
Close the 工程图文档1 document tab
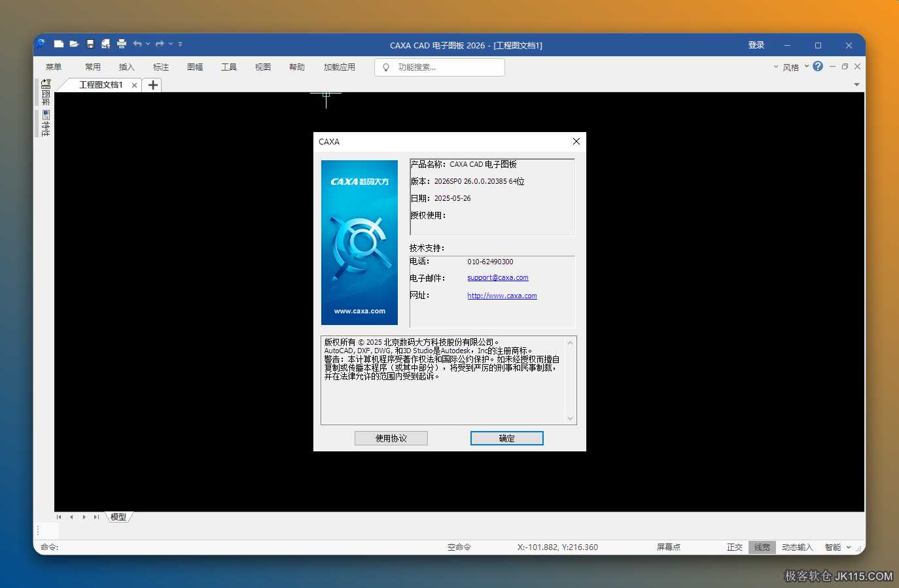click(134, 85)
